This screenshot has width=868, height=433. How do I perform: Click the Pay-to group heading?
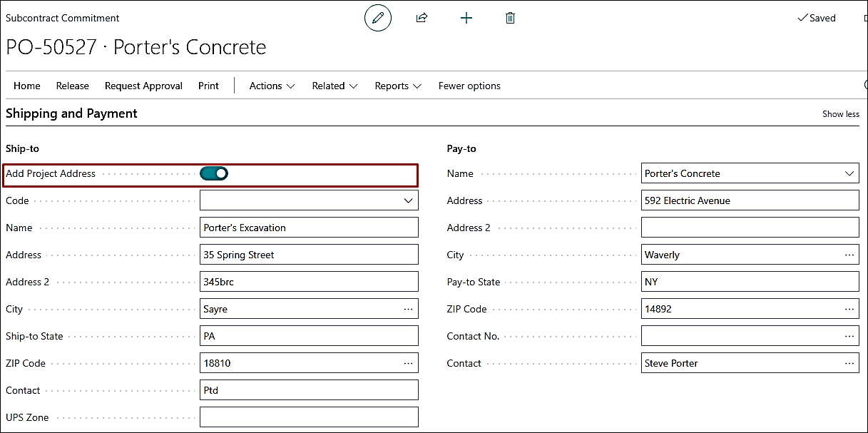[x=461, y=148]
